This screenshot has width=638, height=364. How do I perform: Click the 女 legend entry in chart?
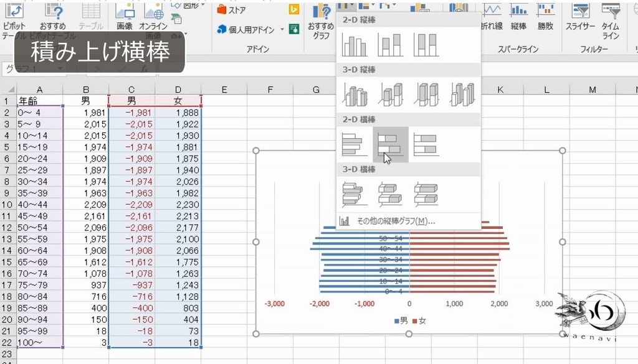point(419,321)
